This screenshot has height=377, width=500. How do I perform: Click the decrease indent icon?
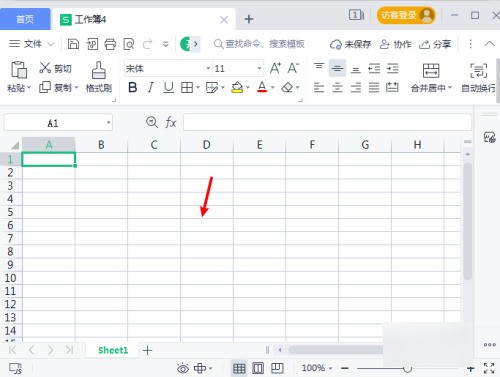pos(374,69)
